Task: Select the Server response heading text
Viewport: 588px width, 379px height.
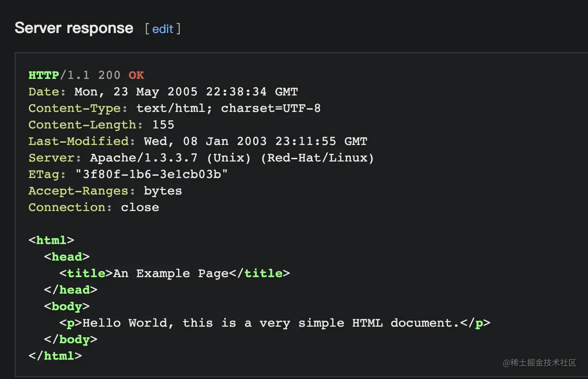Action: pyautogui.click(x=74, y=28)
